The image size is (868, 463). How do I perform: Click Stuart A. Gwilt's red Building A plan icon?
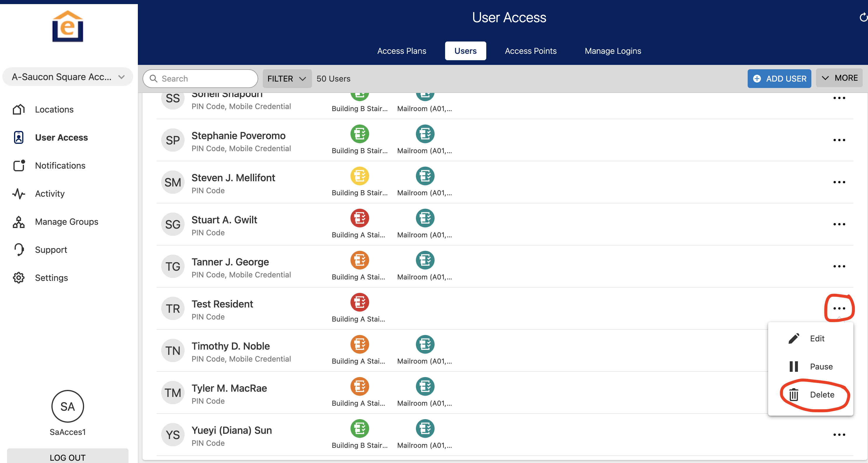click(359, 218)
